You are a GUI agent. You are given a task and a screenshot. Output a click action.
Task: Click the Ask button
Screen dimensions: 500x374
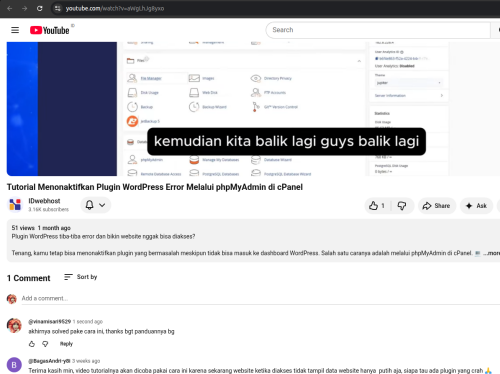(476, 206)
